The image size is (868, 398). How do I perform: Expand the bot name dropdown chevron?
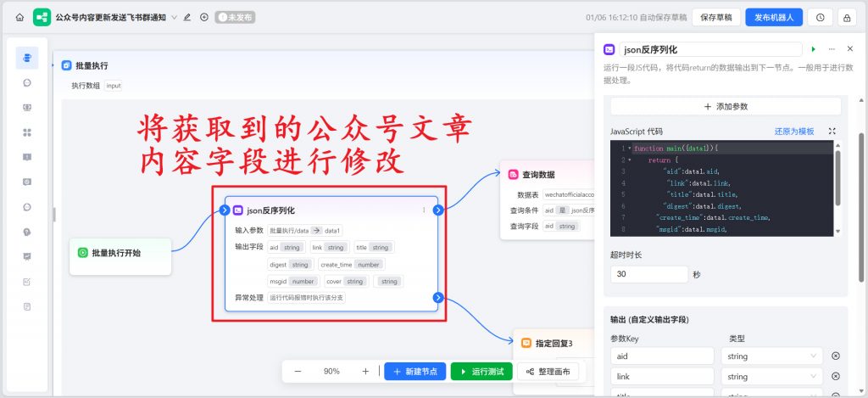point(174,17)
